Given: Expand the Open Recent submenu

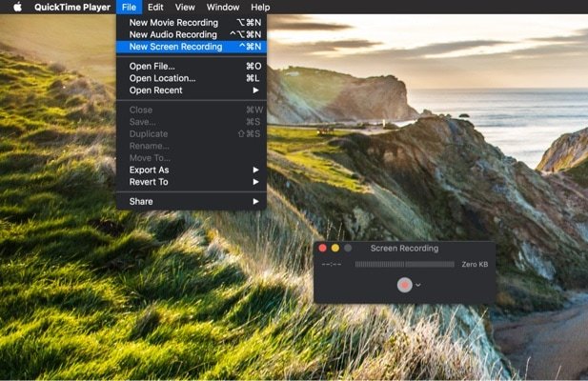Looking at the screenshot, I should [x=192, y=90].
